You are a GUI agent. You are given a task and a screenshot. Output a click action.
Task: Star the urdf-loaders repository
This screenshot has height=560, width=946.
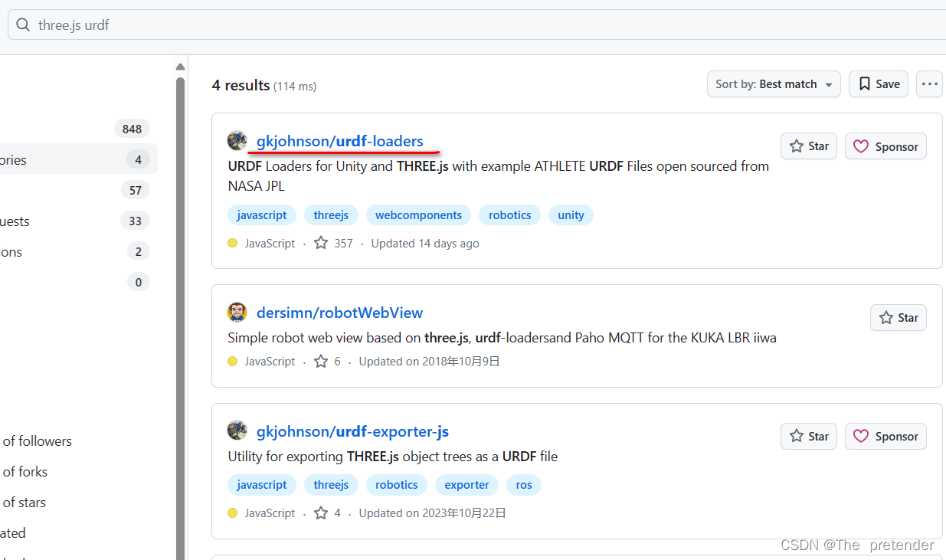pyautogui.click(x=809, y=146)
